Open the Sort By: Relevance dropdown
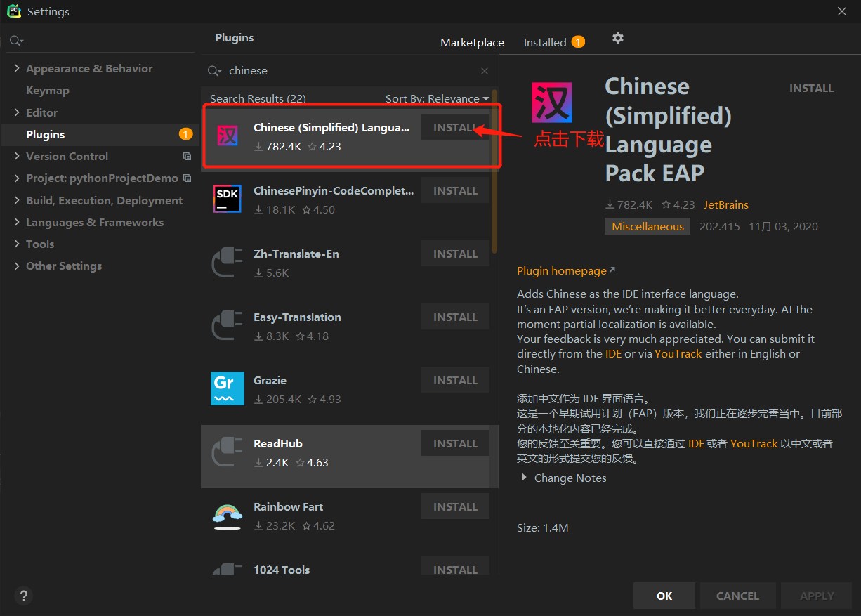 click(438, 99)
